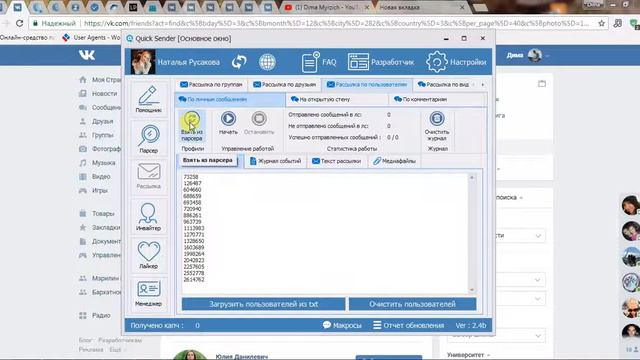Open User Agents bookmark in Chrome
640x360 pixels.
click(91, 38)
